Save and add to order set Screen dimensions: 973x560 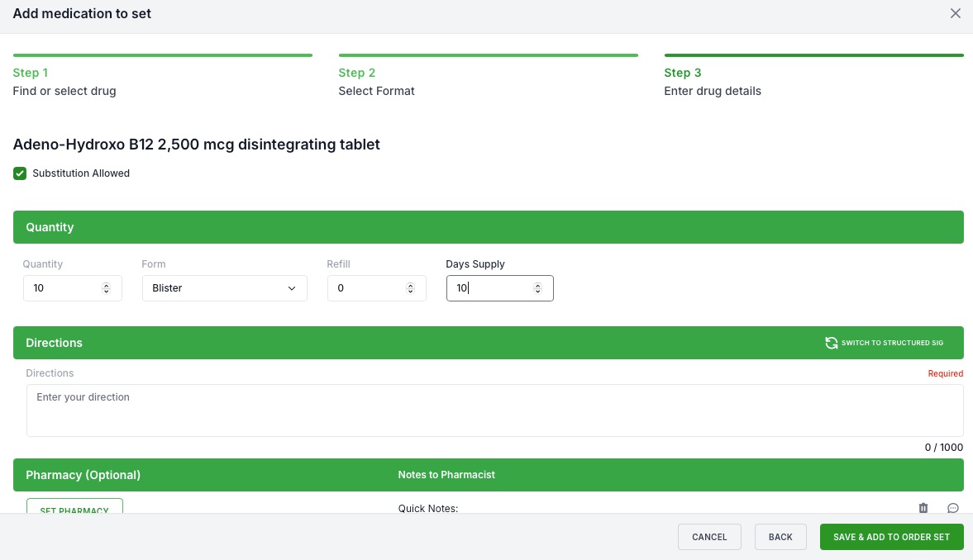coord(892,537)
